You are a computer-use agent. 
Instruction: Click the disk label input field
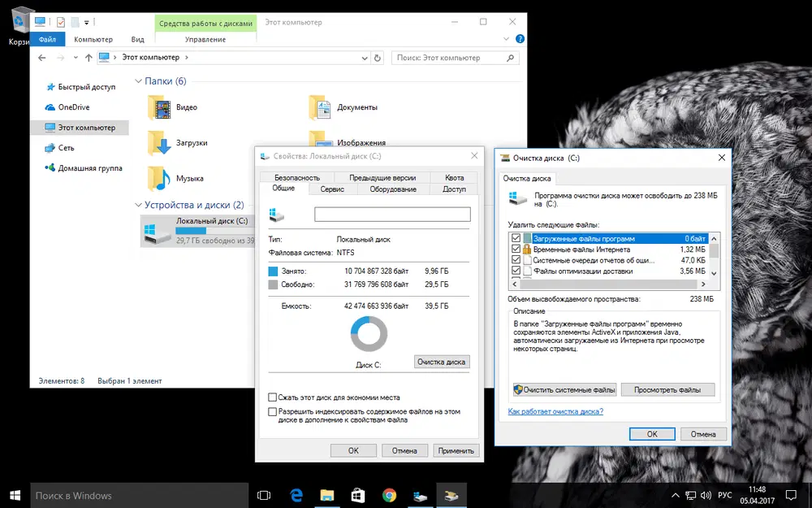(x=392, y=214)
